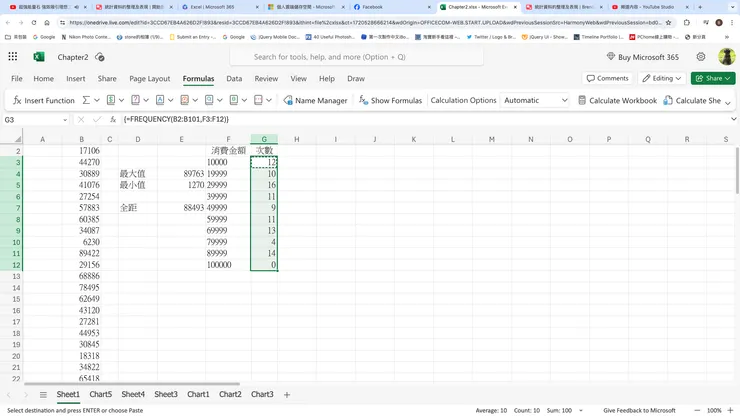Confirm entry with the formula bar checkmark

click(x=97, y=120)
